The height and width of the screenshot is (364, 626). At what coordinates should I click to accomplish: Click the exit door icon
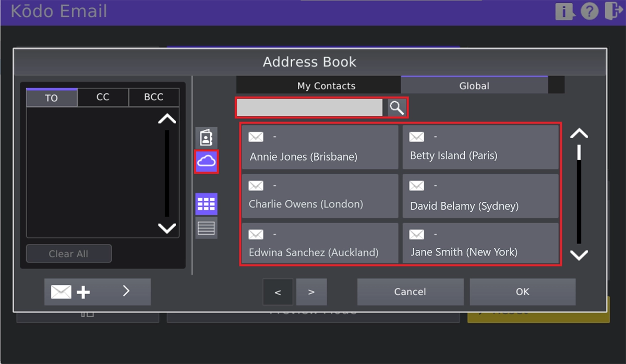click(x=614, y=11)
